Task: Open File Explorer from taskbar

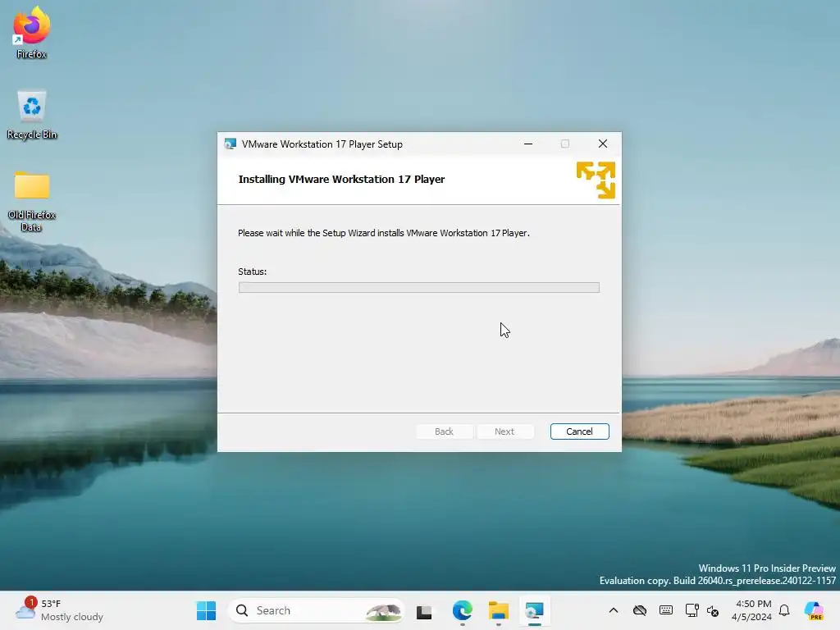Action: [x=498, y=610]
